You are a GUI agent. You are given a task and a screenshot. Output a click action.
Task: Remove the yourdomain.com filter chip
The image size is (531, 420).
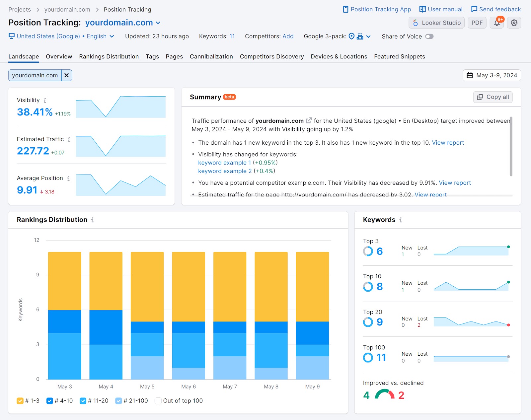tap(67, 75)
